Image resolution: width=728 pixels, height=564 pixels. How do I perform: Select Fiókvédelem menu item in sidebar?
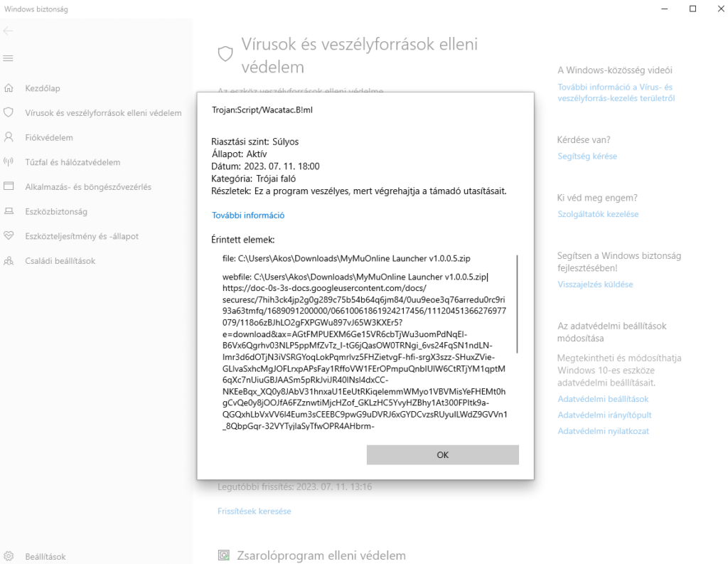[x=49, y=137]
